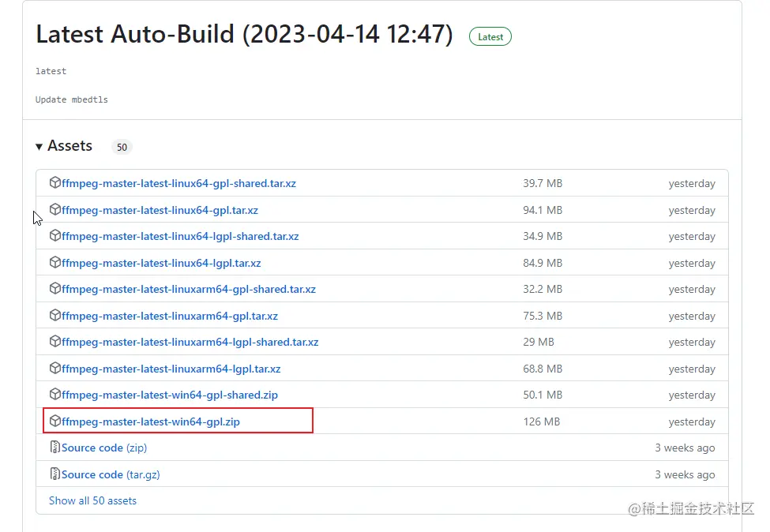Collapse the Assets section triangle

tap(39, 146)
